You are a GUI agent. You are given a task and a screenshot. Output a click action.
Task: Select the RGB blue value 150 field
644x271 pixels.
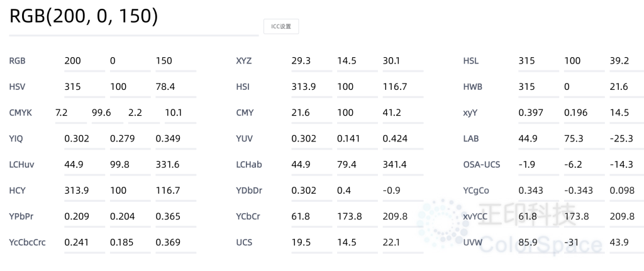pos(176,61)
